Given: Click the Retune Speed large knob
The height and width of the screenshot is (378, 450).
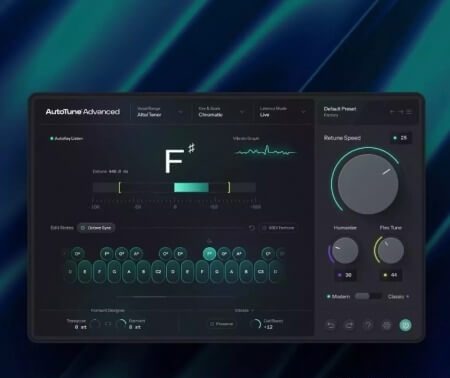Looking at the screenshot, I should tap(368, 184).
